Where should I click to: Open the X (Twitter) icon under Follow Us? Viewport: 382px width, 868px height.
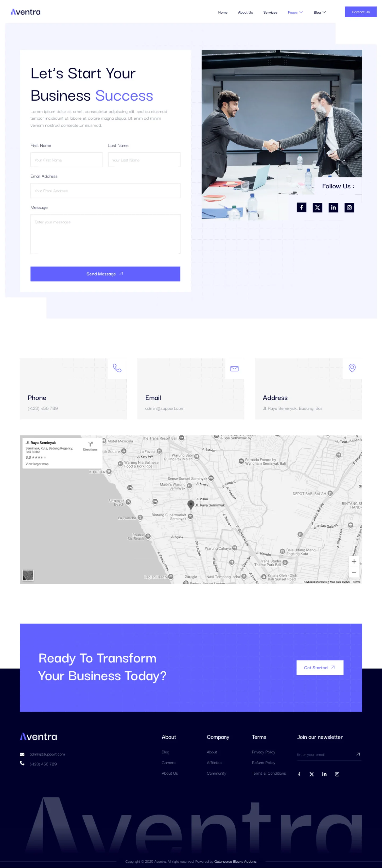(317, 208)
